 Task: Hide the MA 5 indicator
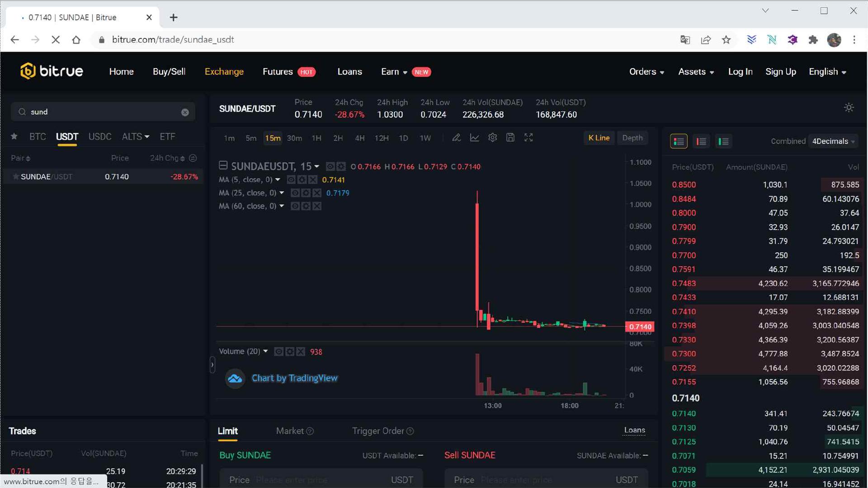pos(291,179)
